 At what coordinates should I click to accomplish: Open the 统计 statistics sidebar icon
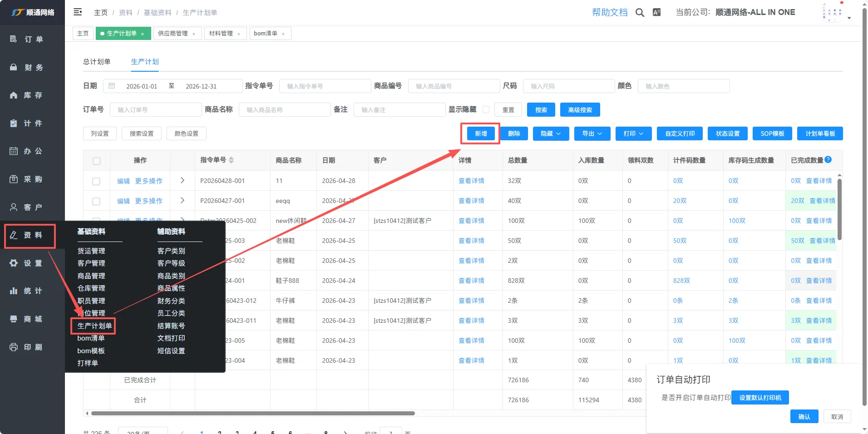[x=14, y=291]
